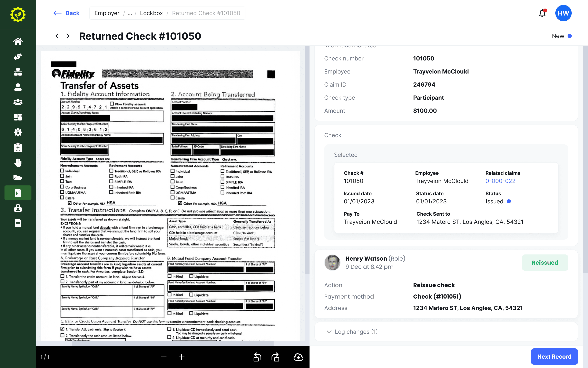Click the New status indicator
This screenshot has height=368, width=588.
pyautogui.click(x=562, y=36)
